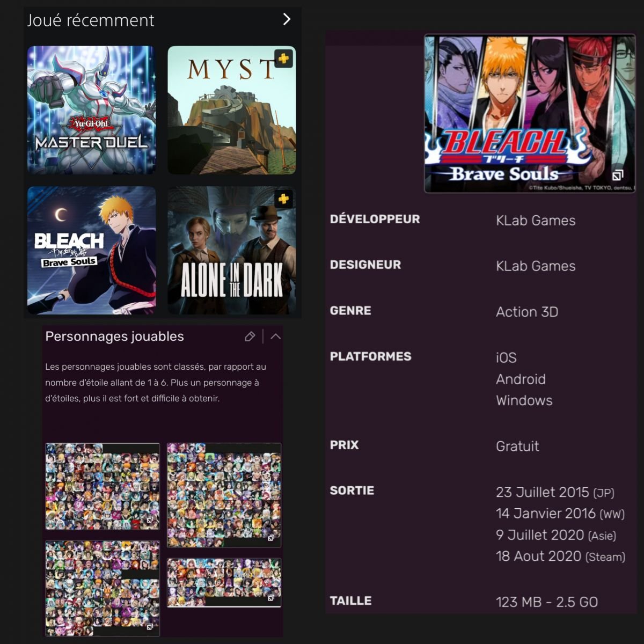Click the 'Personnages jouables' heading
Viewport: 644px width, 644px height.
[x=114, y=336]
